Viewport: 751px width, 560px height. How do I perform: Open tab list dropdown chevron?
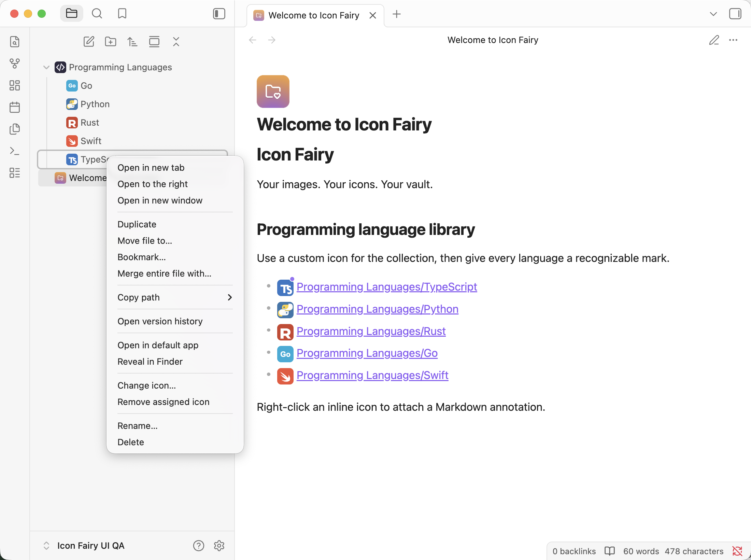click(713, 14)
